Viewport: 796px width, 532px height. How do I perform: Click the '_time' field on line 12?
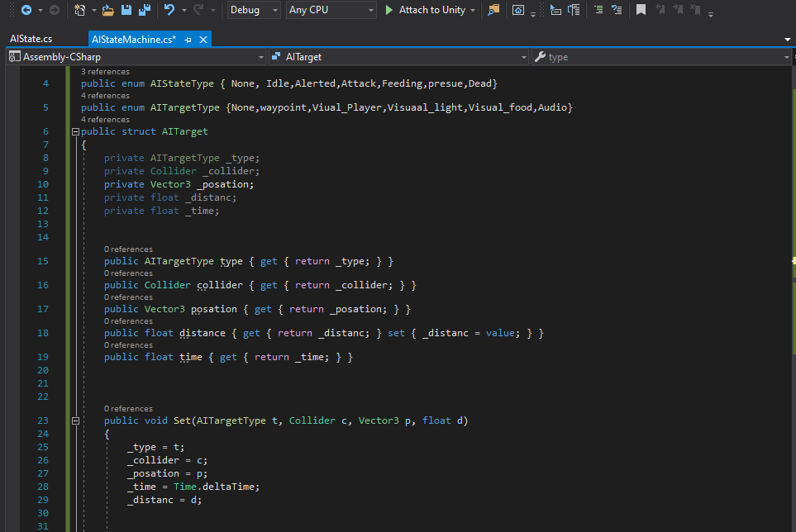point(199,211)
